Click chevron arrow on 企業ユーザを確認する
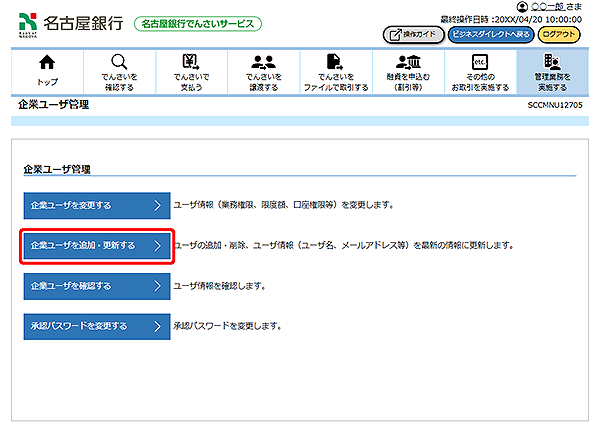600x427 pixels. point(158,286)
